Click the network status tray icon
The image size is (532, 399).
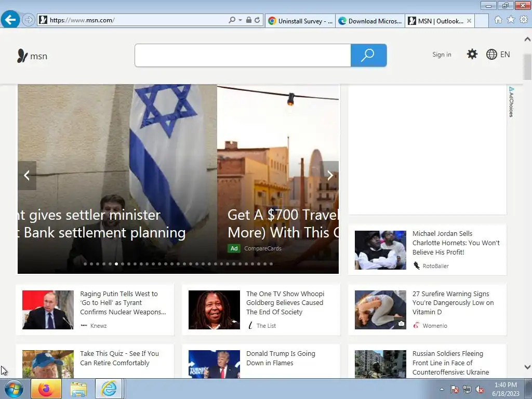(x=467, y=390)
